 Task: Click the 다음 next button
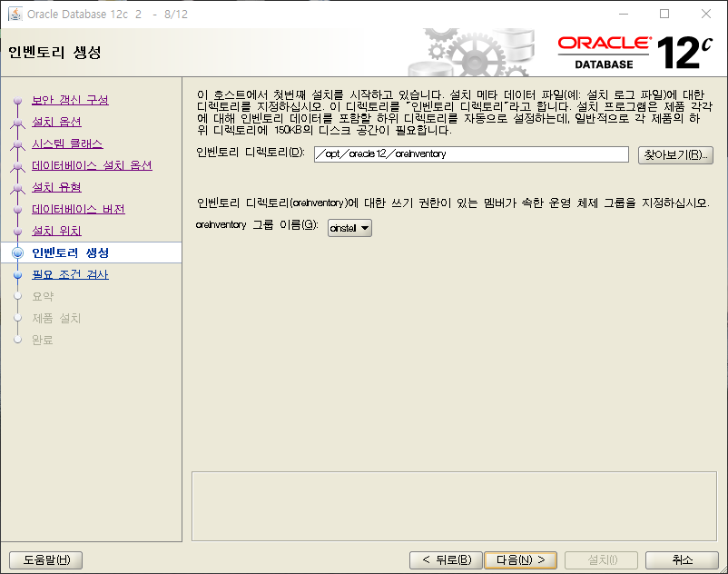point(520,560)
